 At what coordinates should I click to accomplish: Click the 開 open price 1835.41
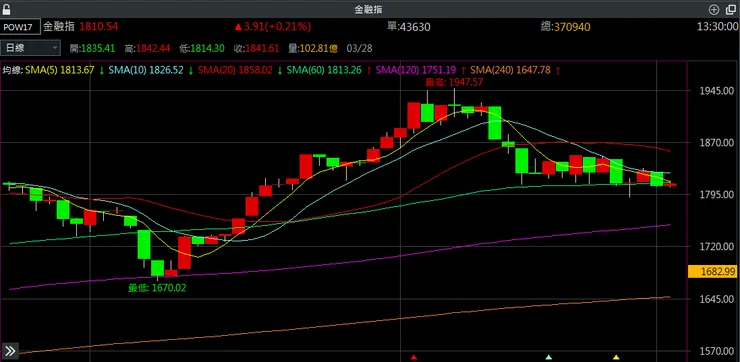[x=92, y=48]
